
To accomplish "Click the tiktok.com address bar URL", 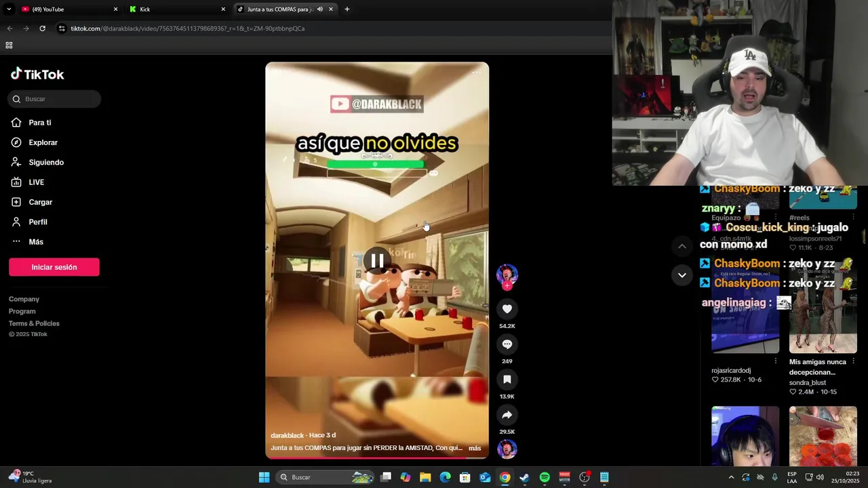I will pyautogui.click(x=188, y=28).
